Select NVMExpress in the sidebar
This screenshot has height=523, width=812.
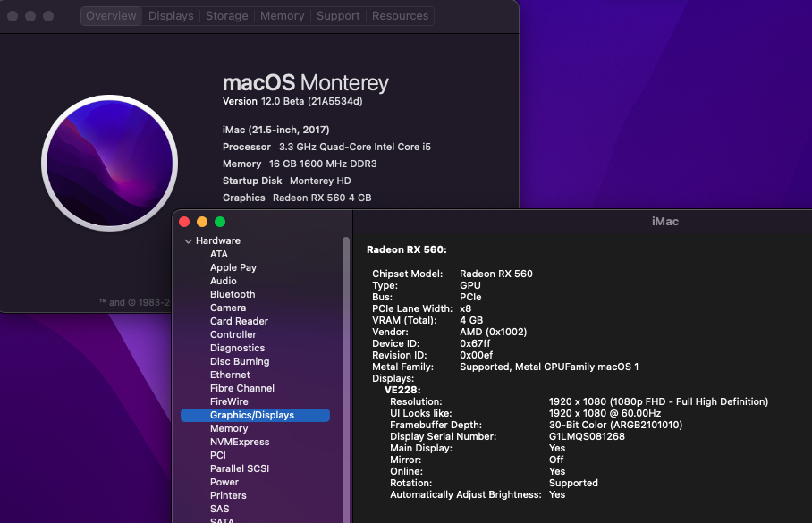pyautogui.click(x=240, y=443)
